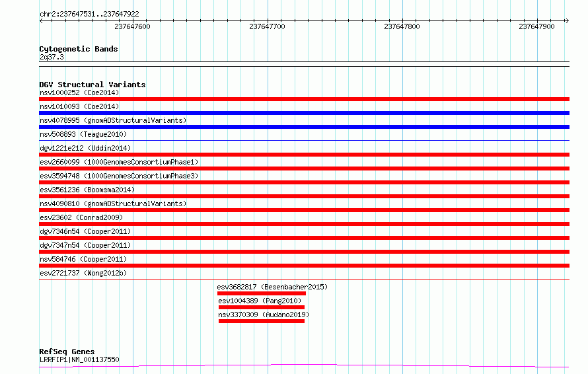
Task: Open esv3561236 (Boomsma2014) variant
Action: tap(87, 190)
